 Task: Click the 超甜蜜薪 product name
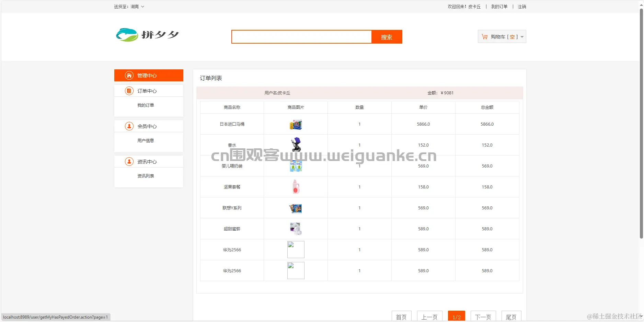coord(232,229)
